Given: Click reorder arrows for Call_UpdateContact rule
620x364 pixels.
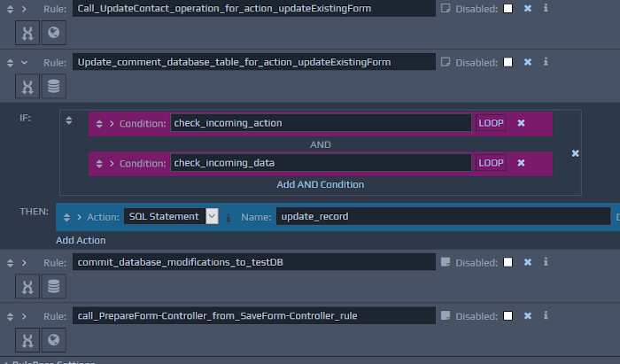Looking at the screenshot, I should click(11, 9).
